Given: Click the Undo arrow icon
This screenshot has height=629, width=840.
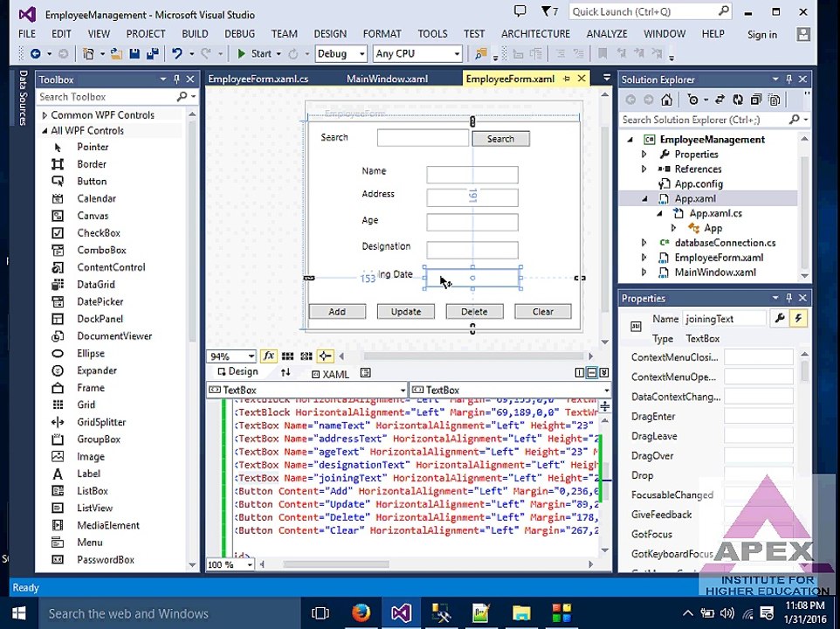Looking at the screenshot, I should tap(176, 53).
